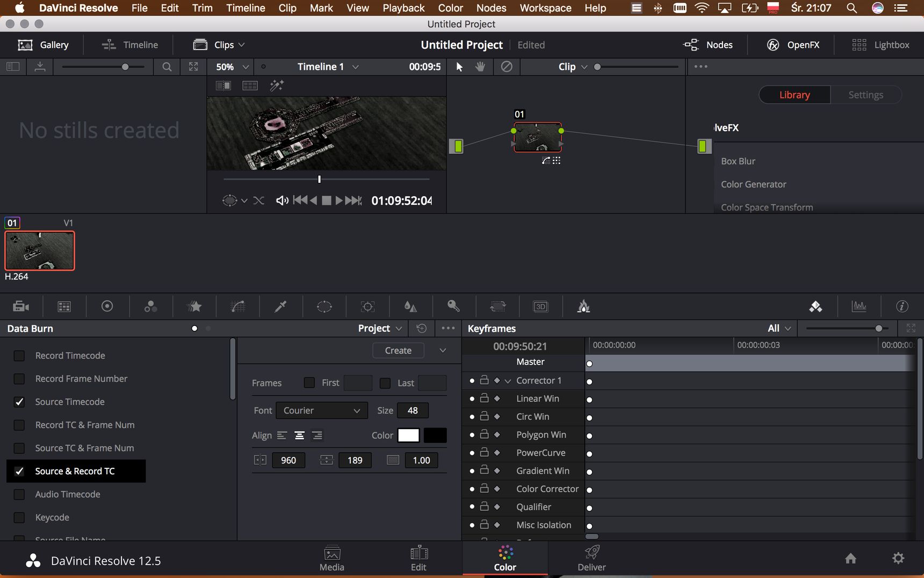Click the black background color swatch
This screenshot has width=924, height=578.
[x=435, y=436]
